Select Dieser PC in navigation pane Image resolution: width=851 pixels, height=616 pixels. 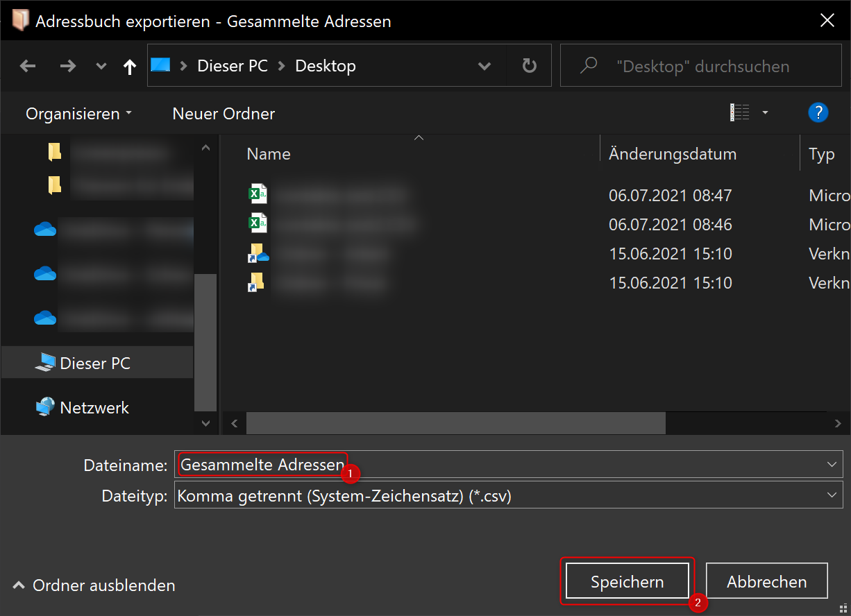pos(95,363)
